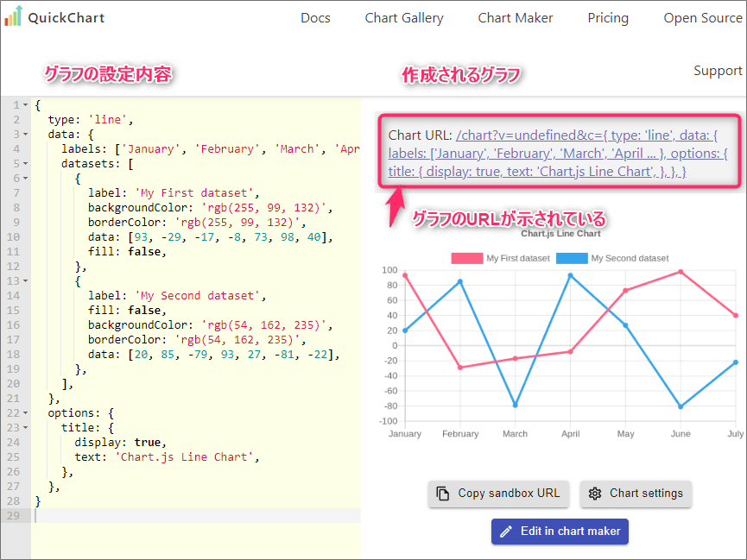Click the blue data point at April

click(x=570, y=275)
